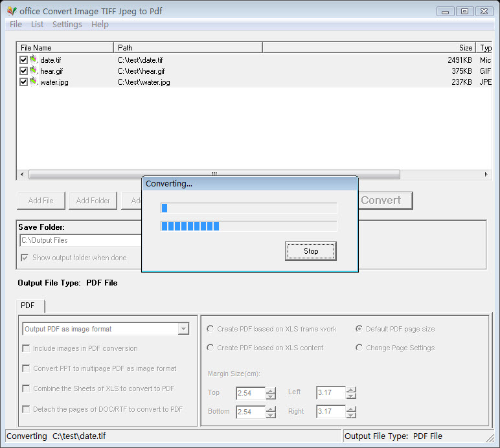
Task: Increase the Top margin spinner value
Action: point(271,390)
